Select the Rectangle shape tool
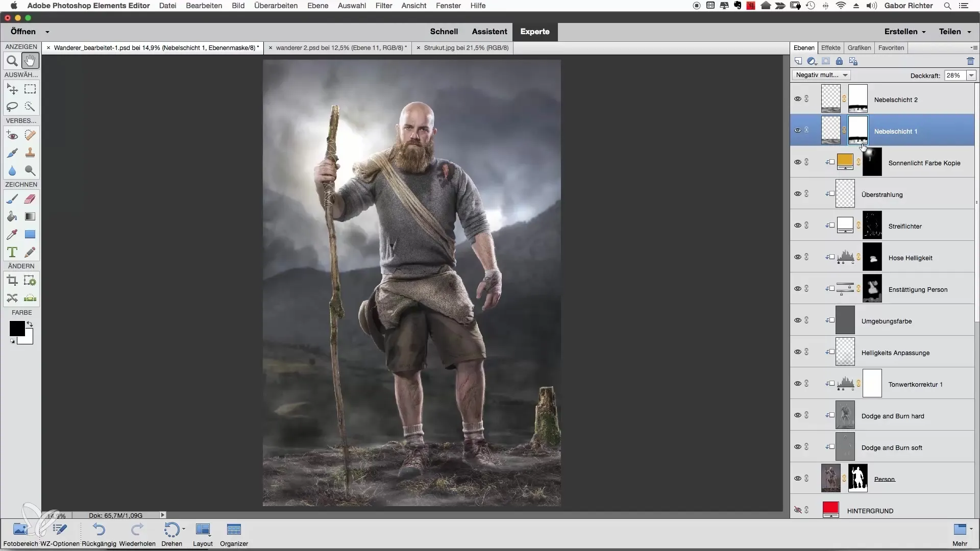The width and height of the screenshot is (980, 551). pos(30,234)
